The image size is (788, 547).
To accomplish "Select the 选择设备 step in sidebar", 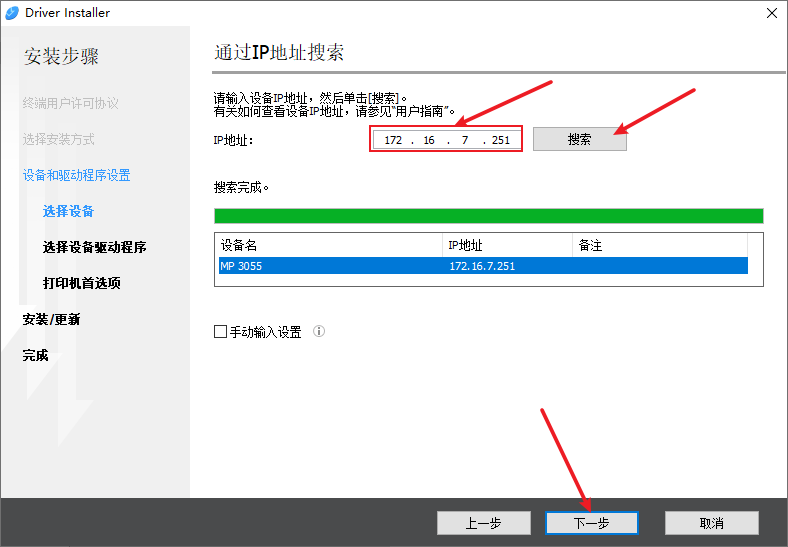I will click(x=69, y=211).
